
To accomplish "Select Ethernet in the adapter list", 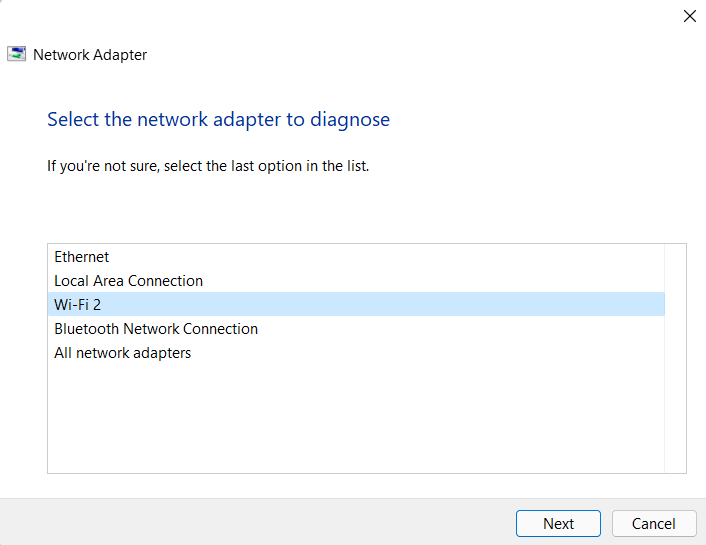I will [x=82, y=257].
